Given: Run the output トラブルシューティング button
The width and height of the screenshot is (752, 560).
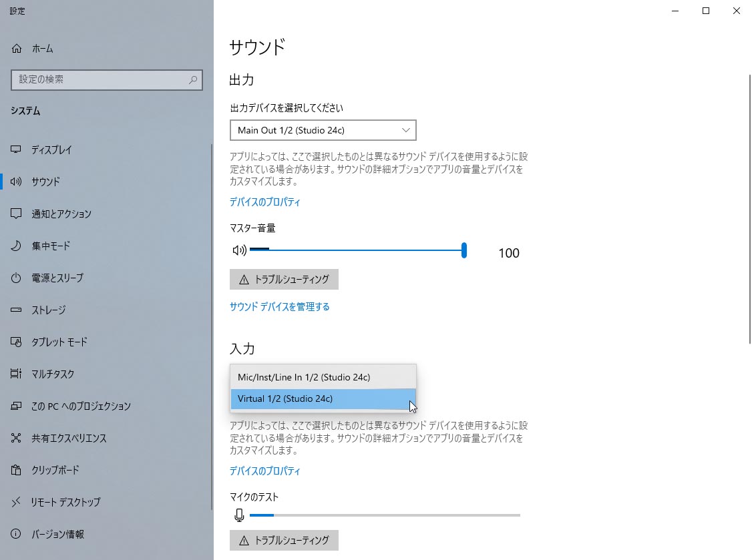Looking at the screenshot, I should coord(284,279).
